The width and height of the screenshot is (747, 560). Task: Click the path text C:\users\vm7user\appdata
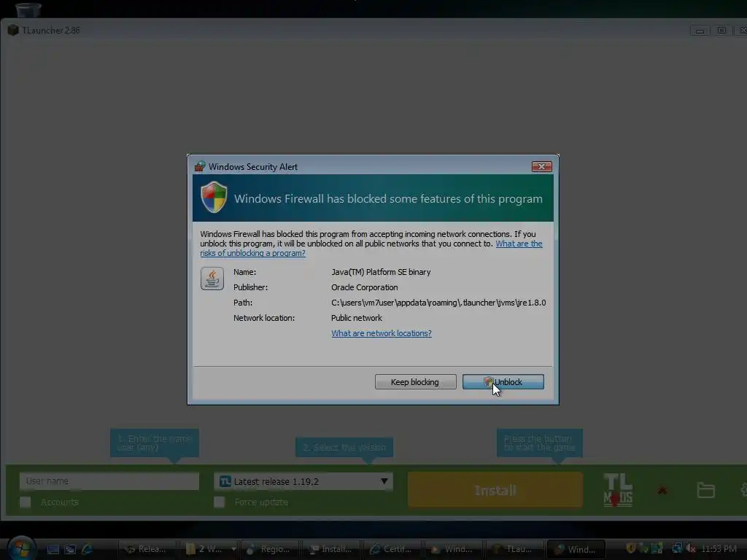pyautogui.click(x=438, y=303)
